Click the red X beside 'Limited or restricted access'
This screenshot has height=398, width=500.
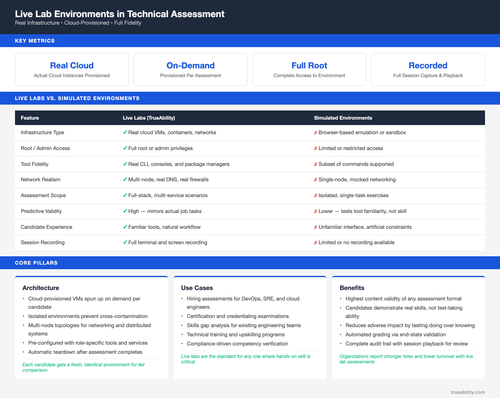315,149
